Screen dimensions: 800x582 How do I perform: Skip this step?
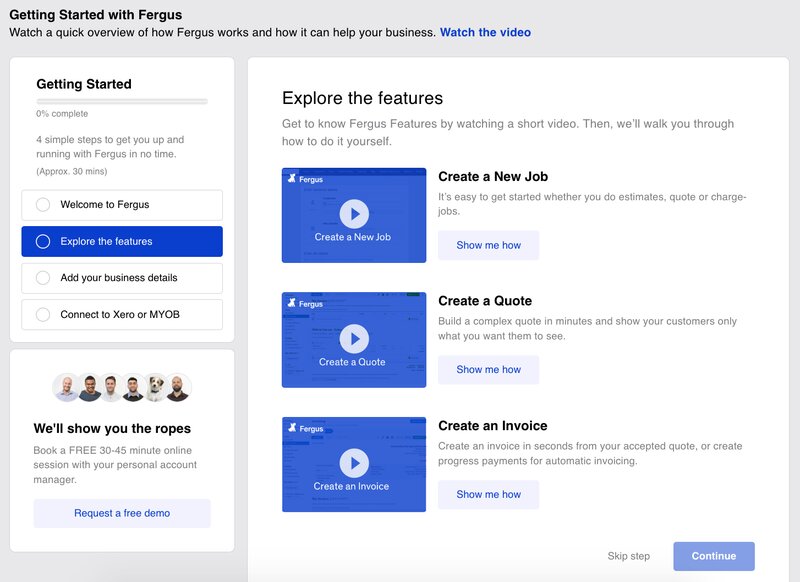click(629, 556)
